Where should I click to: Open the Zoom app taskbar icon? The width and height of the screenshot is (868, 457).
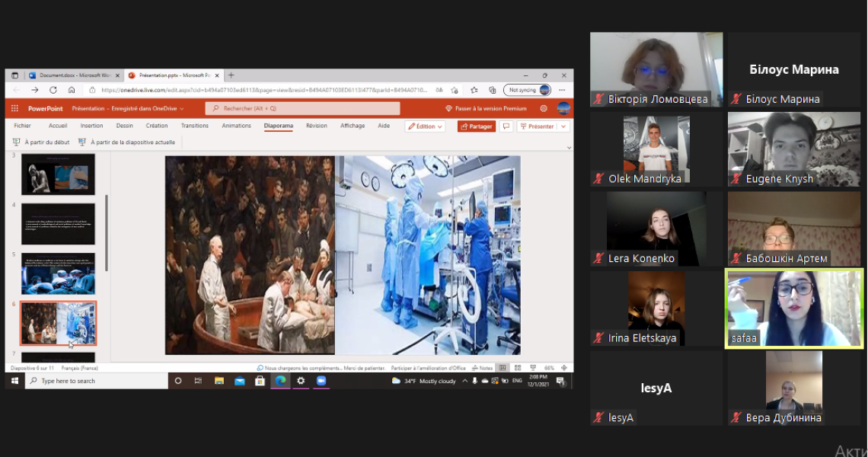click(x=321, y=381)
